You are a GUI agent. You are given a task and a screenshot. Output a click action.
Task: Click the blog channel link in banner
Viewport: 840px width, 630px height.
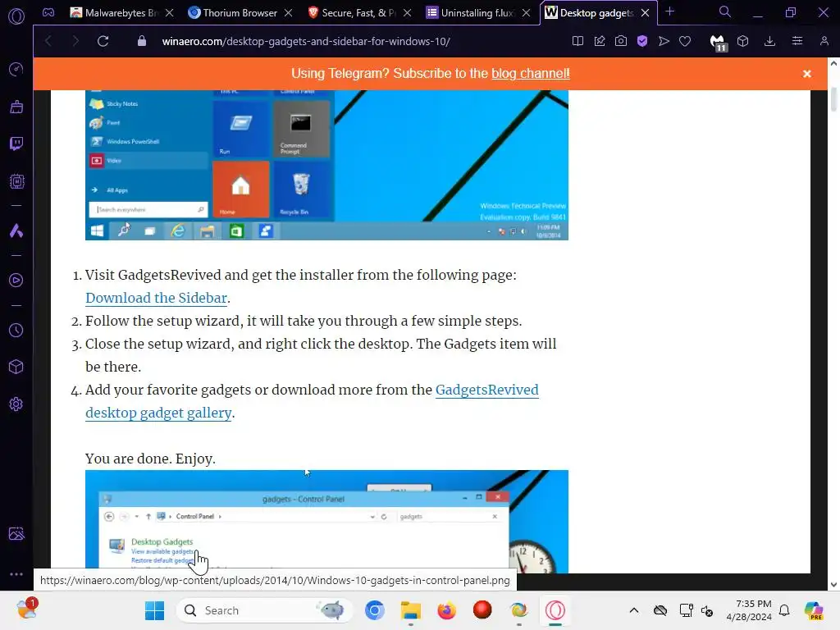(531, 73)
